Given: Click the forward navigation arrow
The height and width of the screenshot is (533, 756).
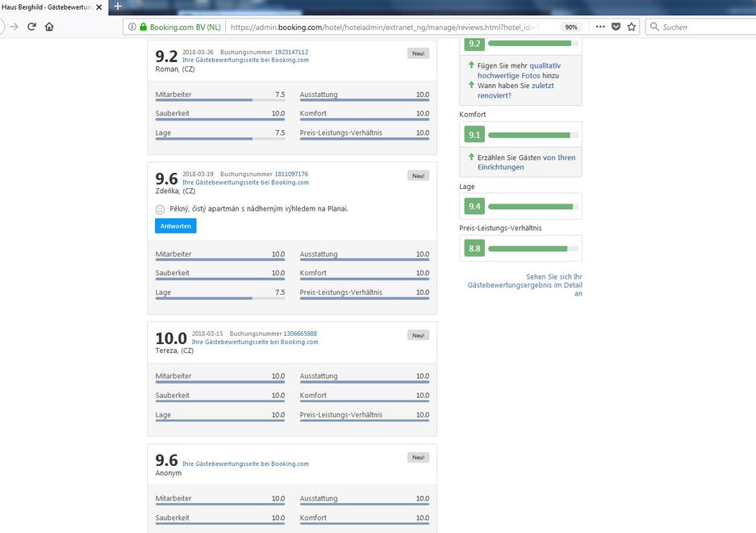Looking at the screenshot, I should point(14,27).
